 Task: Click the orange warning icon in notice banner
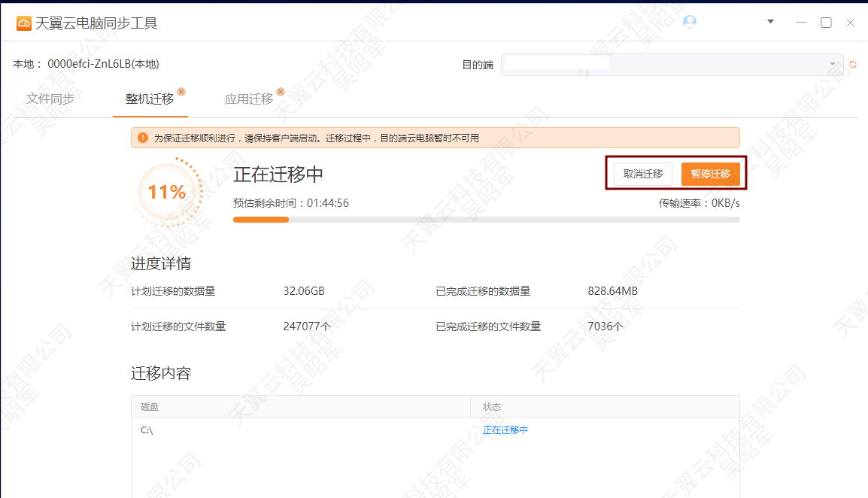pos(143,138)
